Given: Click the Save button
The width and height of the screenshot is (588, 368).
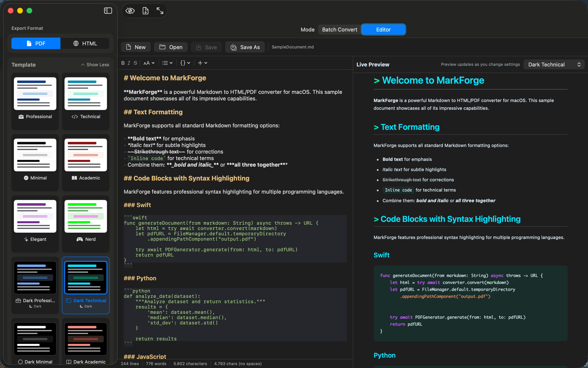Looking at the screenshot, I should coord(206,47).
